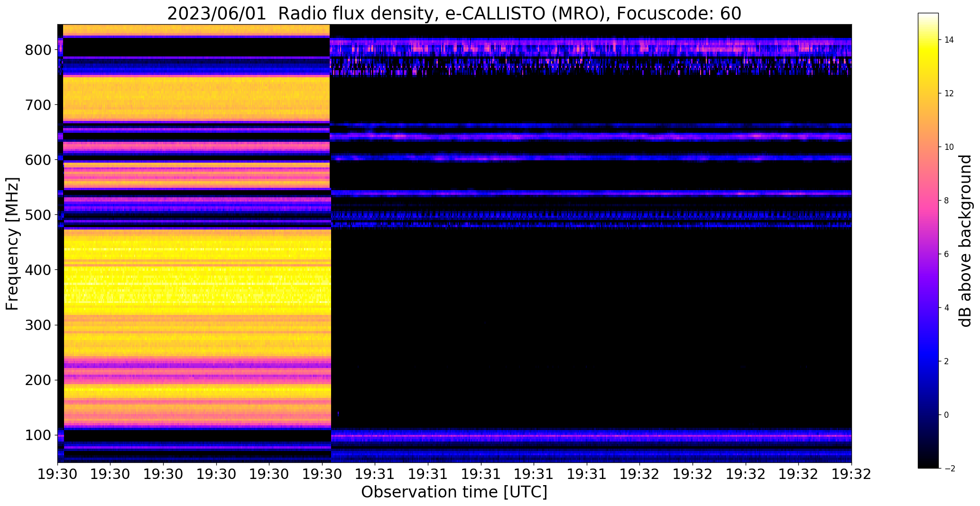
Task: Click the 300 frequency tick label
Action: [x=38, y=325]
